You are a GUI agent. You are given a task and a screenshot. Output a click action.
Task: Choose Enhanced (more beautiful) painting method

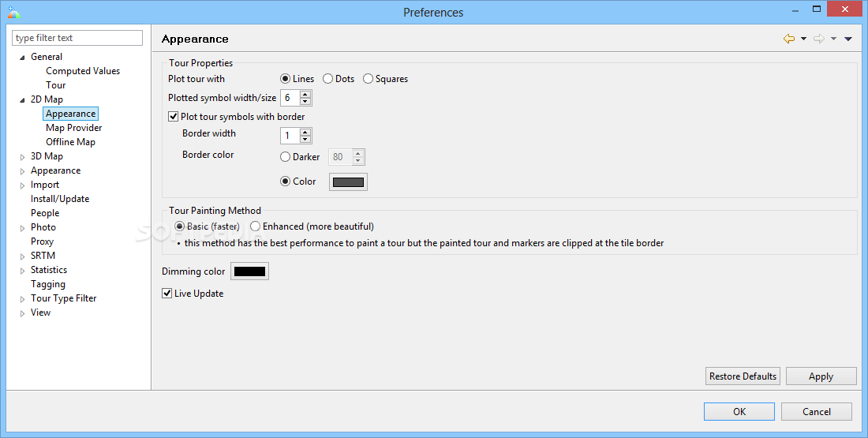point(312,226)
